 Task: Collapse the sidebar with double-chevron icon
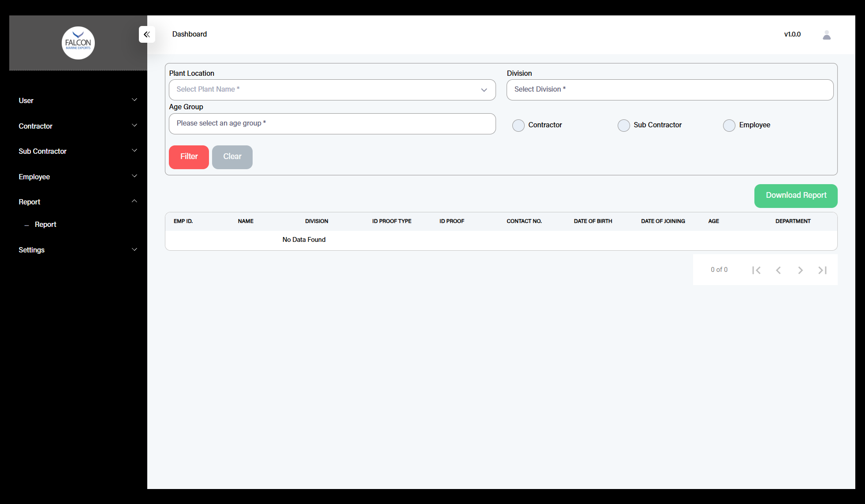[147, 34]
